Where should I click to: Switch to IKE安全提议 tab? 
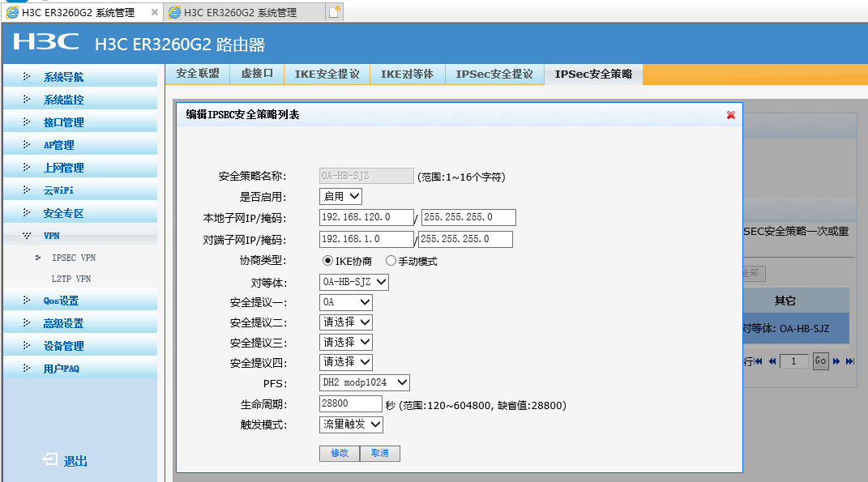point(327,74)
